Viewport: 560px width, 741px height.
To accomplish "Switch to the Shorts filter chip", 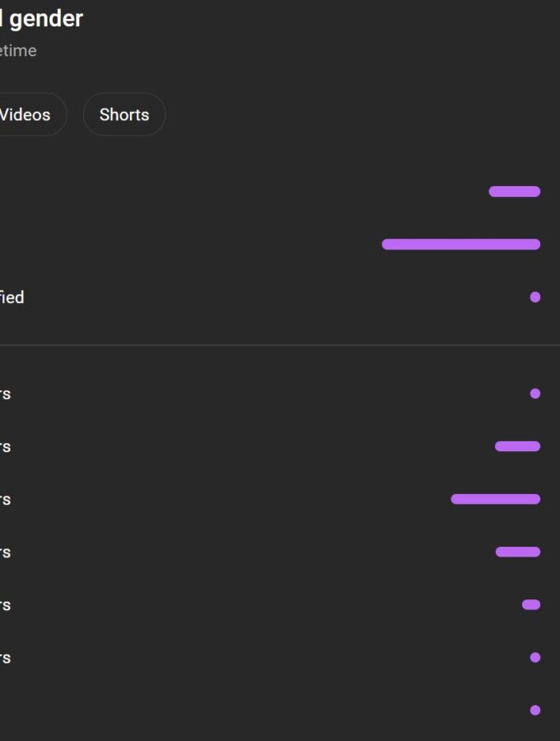I will pos(124,114).
